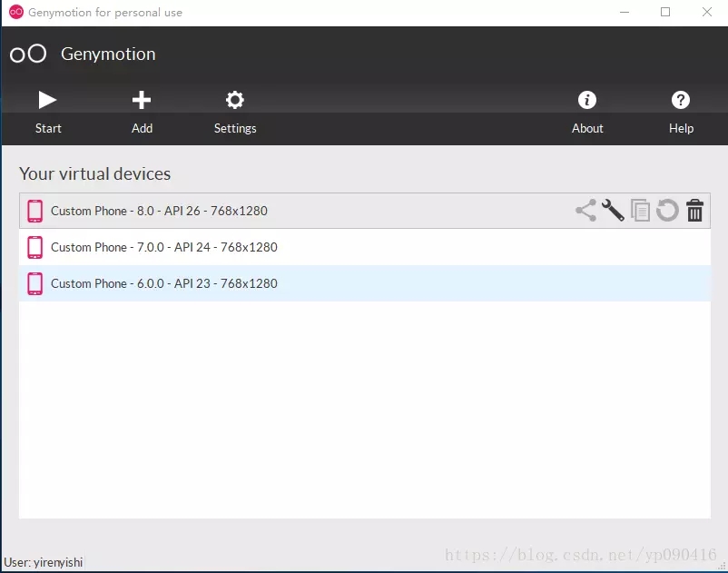The image size is (728, 573).
Task: Click the Genymotion title bar app icon
Action: [x=16, y=12]
